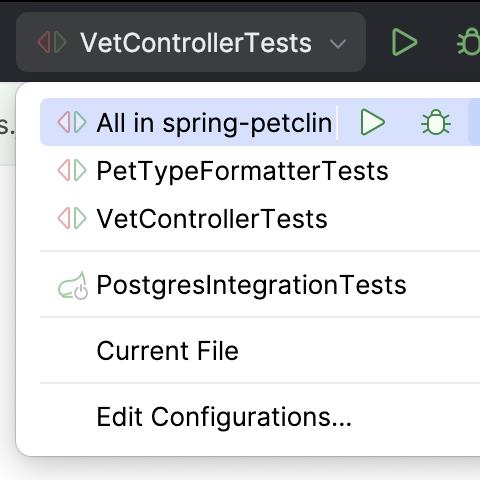The width and height of the screenshot is (480, 480).
Task: Open Edit Configurations dialog
Action: [x=224, y=417]
